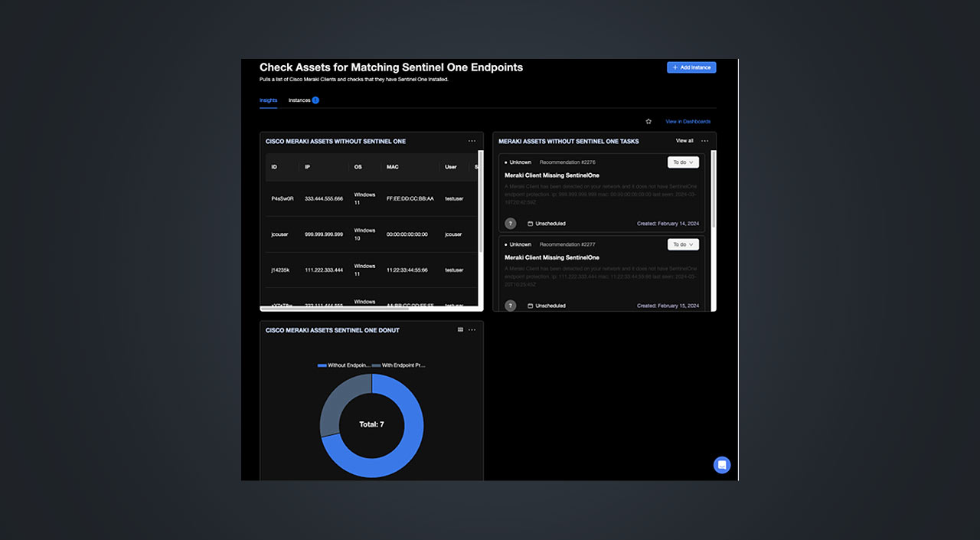The image size is (980, 540).
Task: Click View all tasks link
Action: pyautogui.click(x=684, y=141)
